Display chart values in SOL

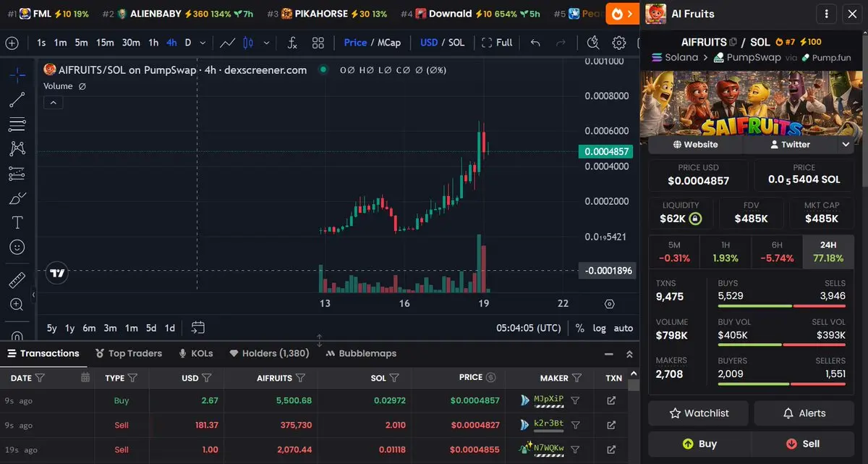(x=456, y=43)
